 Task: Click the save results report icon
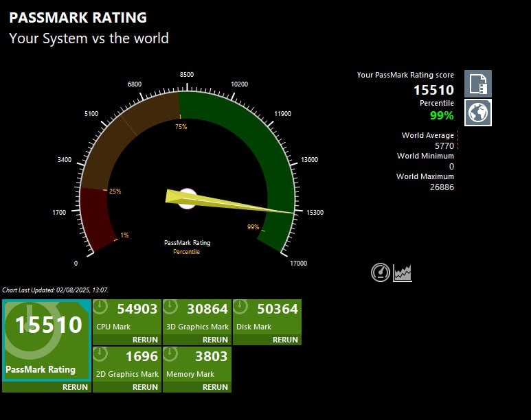(x=478, y=84)
